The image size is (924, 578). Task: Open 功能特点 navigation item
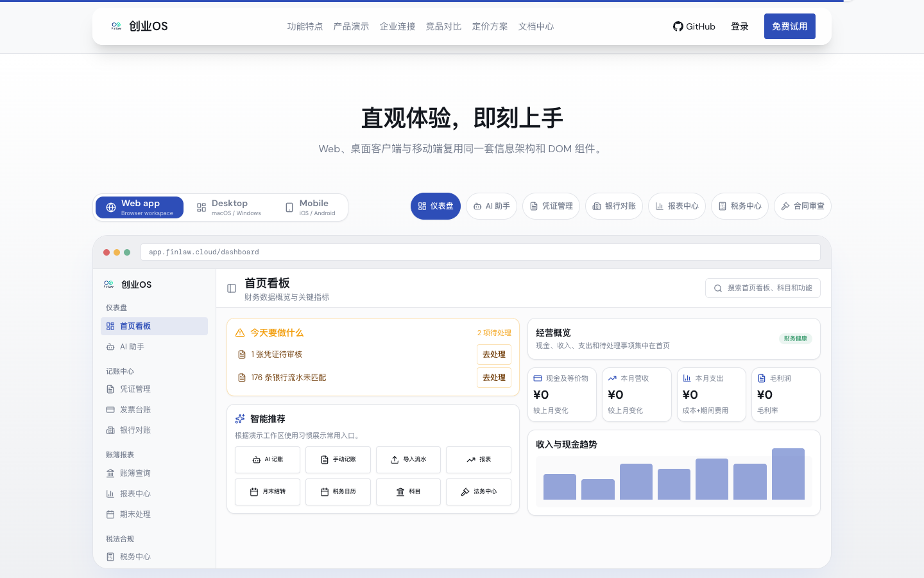(305, 26)
